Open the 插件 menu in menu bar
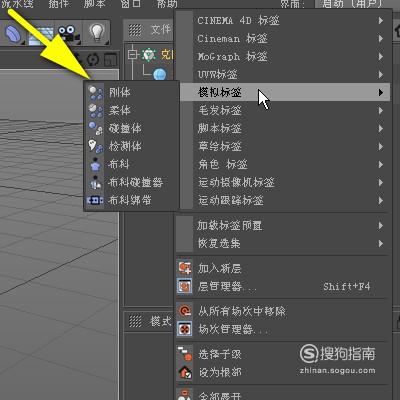 [59, 4]
